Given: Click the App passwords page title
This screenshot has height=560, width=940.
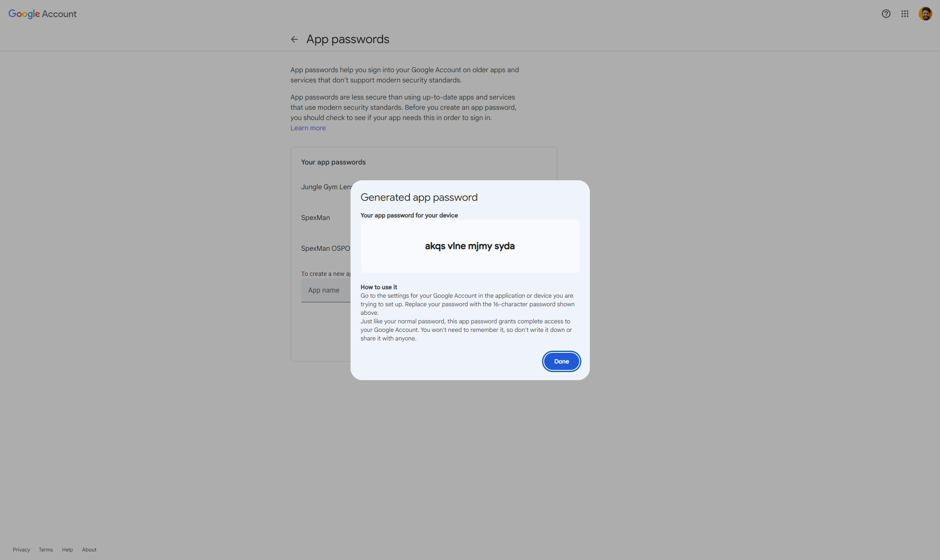Looking at the screenshot, I should click(x=348, y=39).
